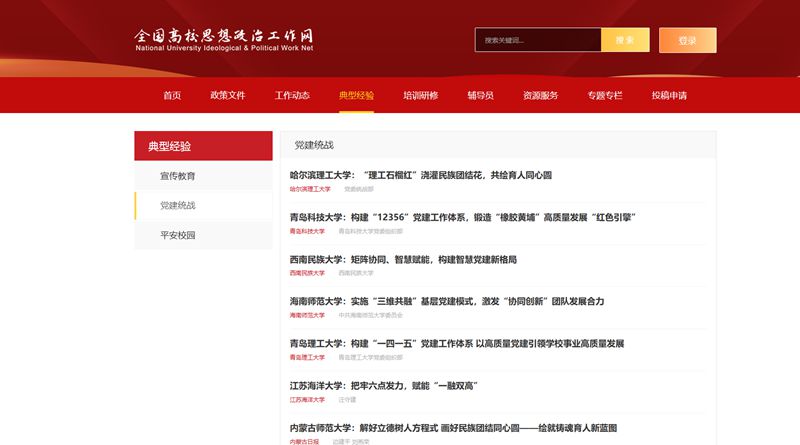Screen dimensions: 800x445
Task: Open the 青岛科技大学 “12356” article
Action: (x=463, y=217)
